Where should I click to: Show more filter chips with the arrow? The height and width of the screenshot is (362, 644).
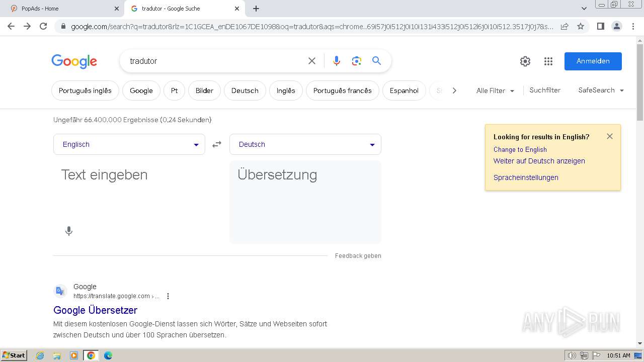point(454,90)
